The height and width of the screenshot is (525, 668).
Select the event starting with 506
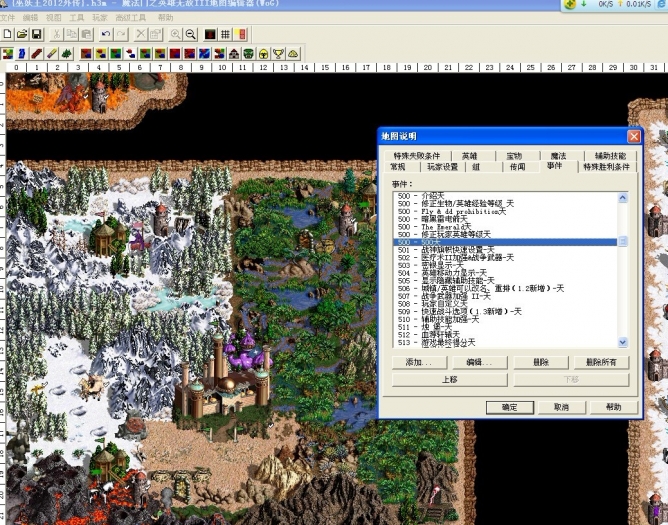pos(505,288)
